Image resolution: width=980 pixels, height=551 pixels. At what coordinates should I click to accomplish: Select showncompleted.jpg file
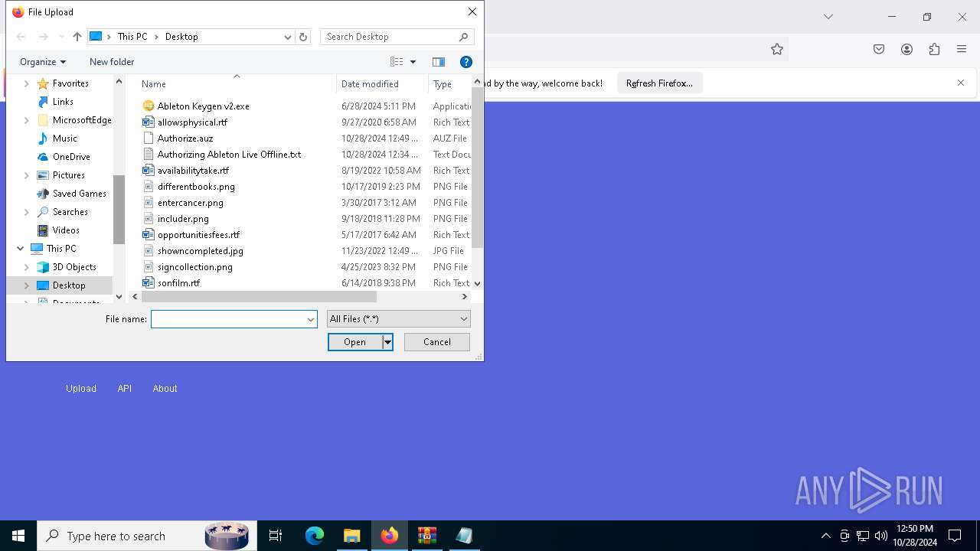(x=200, y=251)
